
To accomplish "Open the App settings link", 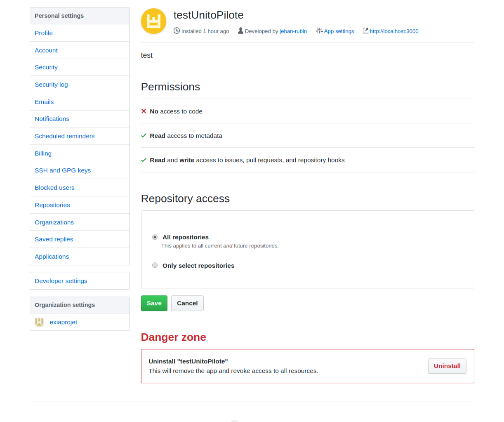I will pyautogui.click(x=339, y=31).
